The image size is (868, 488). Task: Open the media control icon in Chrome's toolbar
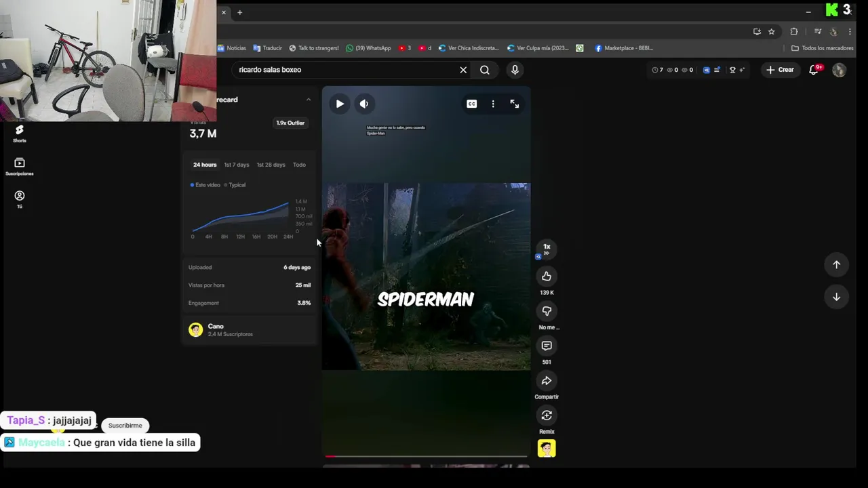818,32
